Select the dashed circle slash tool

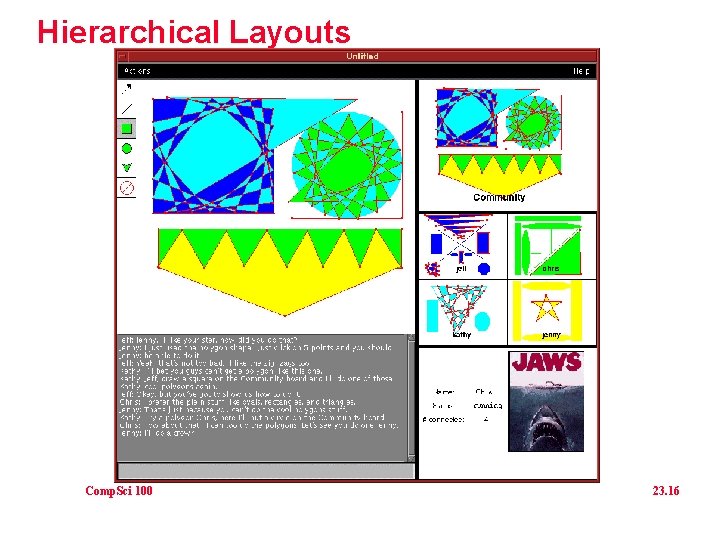point(127,188)
